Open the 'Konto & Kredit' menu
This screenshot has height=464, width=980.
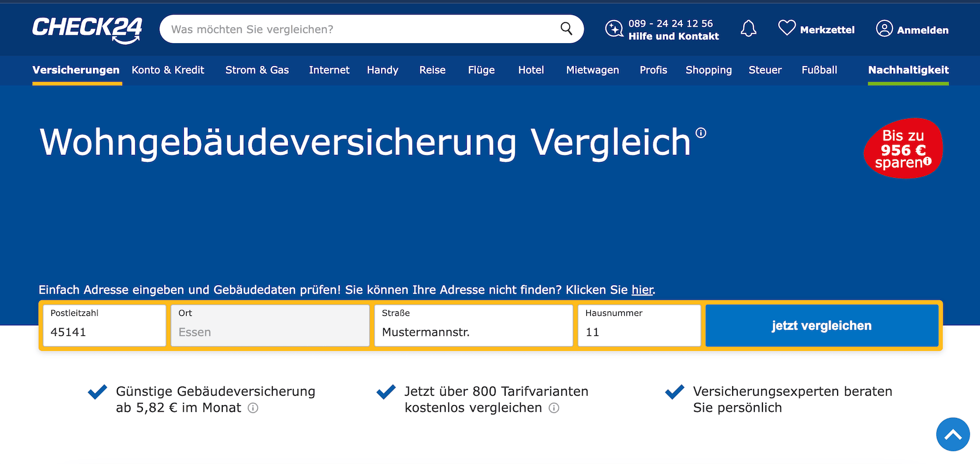(x=168, y=70)
